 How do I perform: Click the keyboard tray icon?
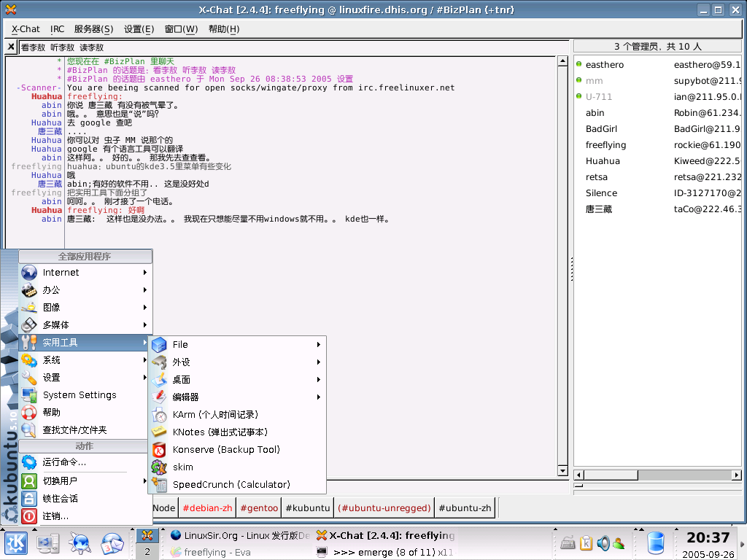tap(568, 542)
